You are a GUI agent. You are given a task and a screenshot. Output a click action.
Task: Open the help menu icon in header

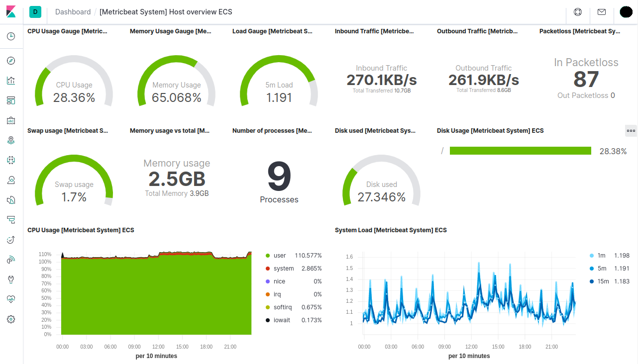coord(578,12)
